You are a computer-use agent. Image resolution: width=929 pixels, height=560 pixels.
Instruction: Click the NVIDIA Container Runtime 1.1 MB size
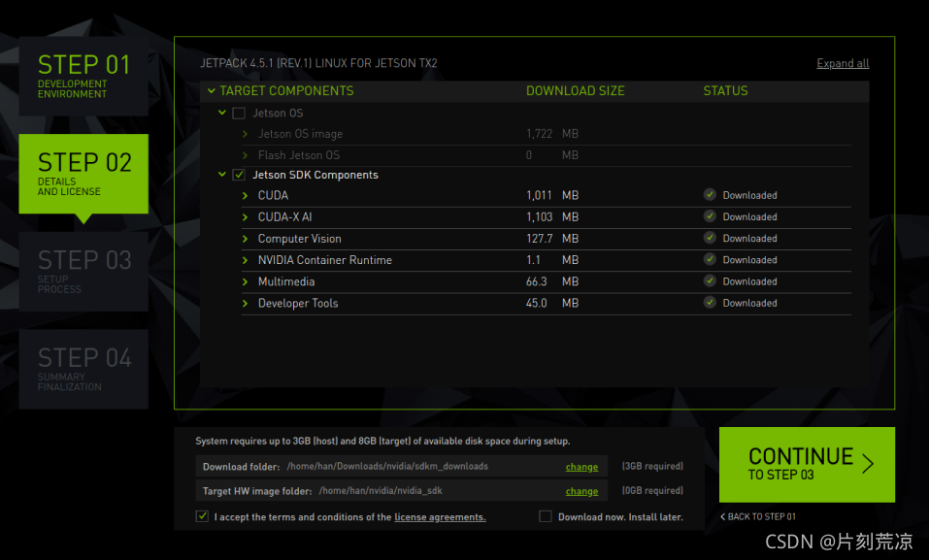[x=552, y=260]
